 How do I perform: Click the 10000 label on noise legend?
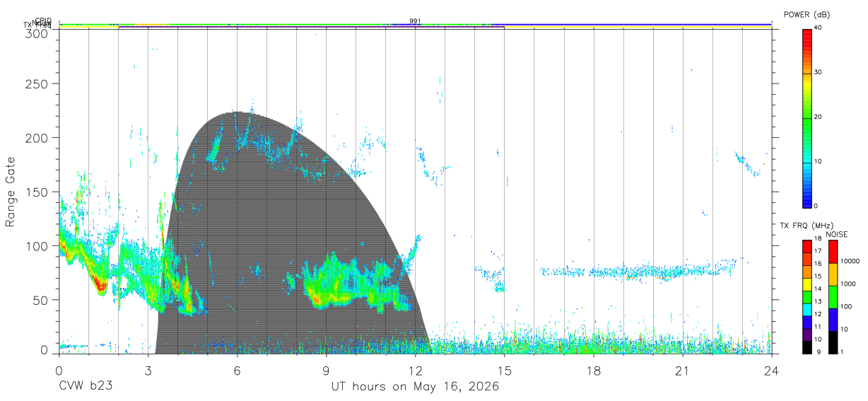click(851, 261)
